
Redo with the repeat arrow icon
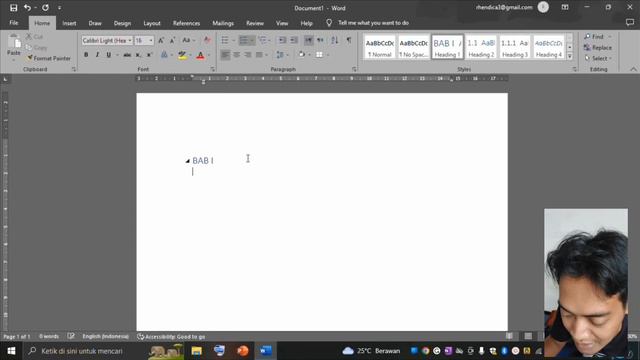45,8
